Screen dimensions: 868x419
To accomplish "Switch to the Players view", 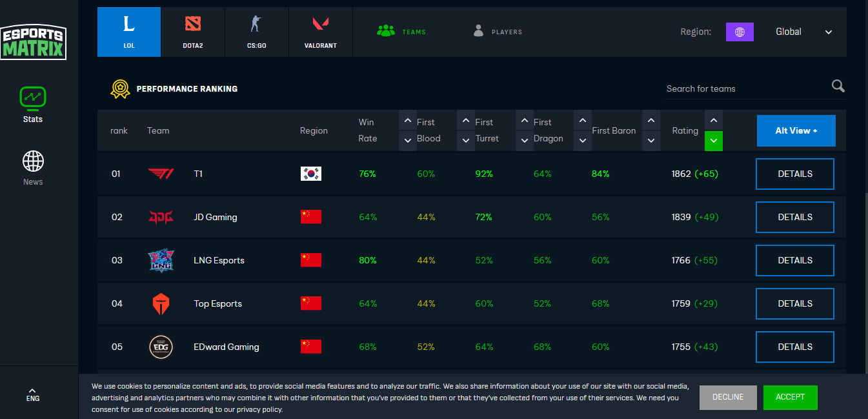I will (x=498, y=31).
